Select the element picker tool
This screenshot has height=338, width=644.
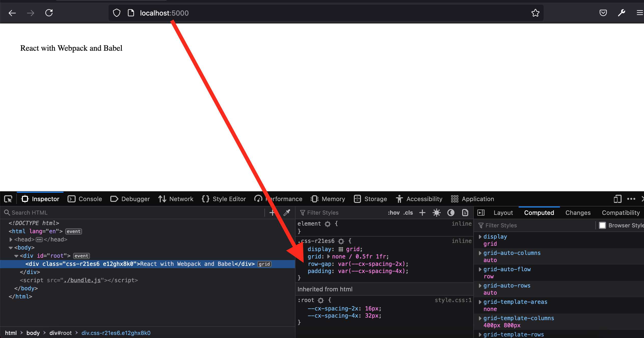click(8, 199)
